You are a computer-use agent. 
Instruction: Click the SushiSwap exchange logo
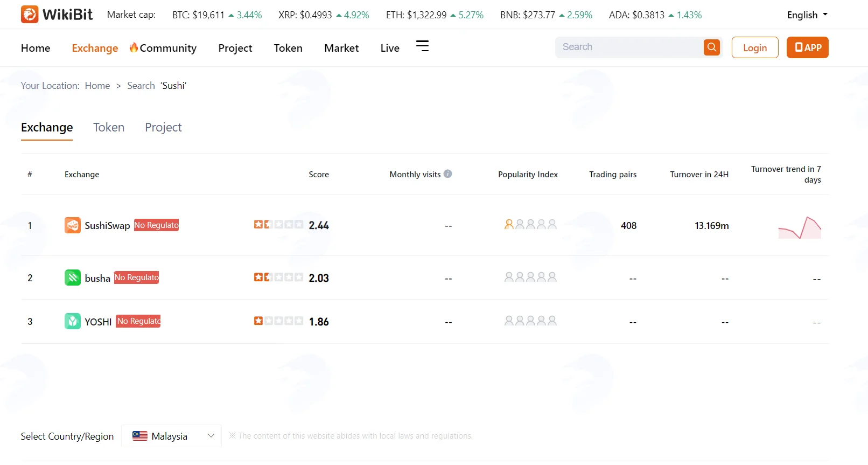tap(73, 225)
